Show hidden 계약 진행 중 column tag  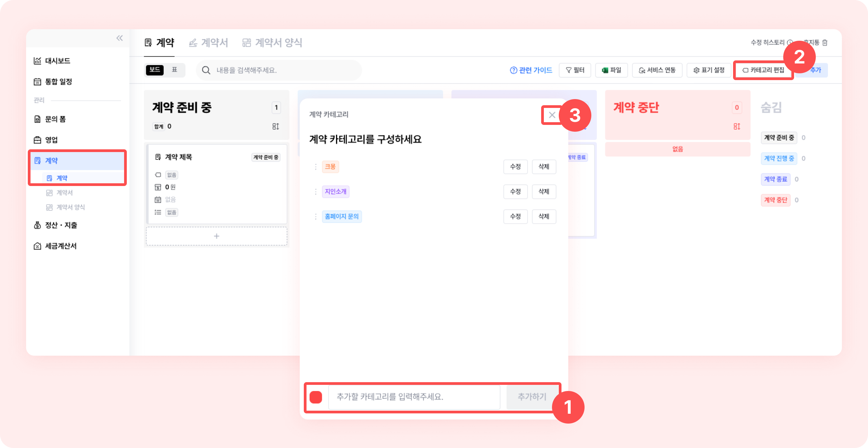(x=778, y=158)
